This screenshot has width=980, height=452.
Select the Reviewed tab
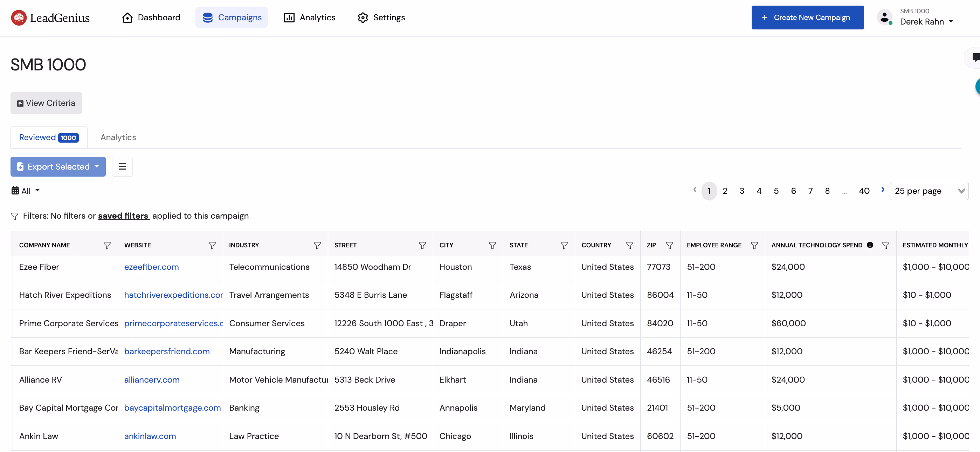49,137
